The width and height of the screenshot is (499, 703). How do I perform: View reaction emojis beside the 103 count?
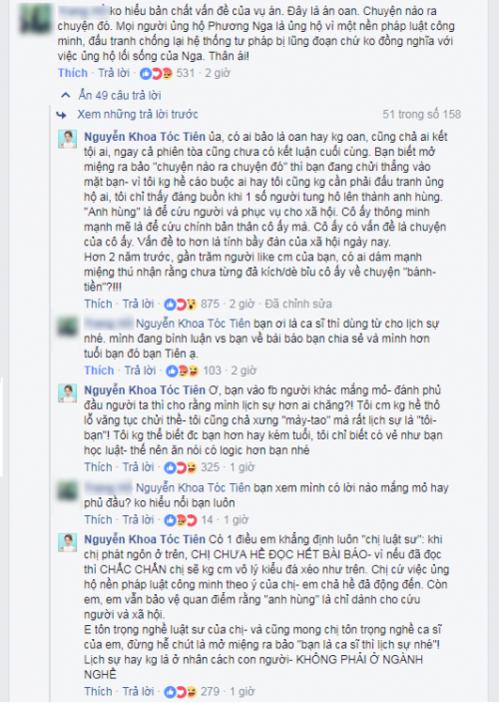(x=182, y=370)
